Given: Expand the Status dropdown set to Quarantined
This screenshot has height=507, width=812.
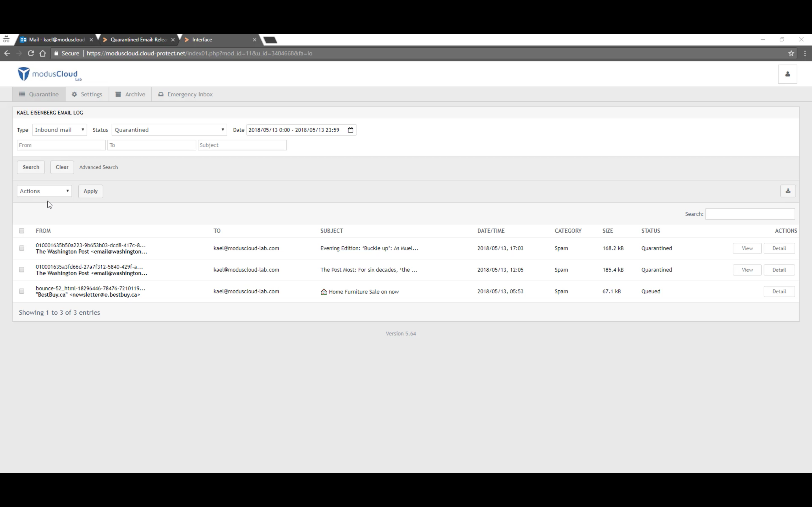Looking at the screenshot, I should coord(169,130).
